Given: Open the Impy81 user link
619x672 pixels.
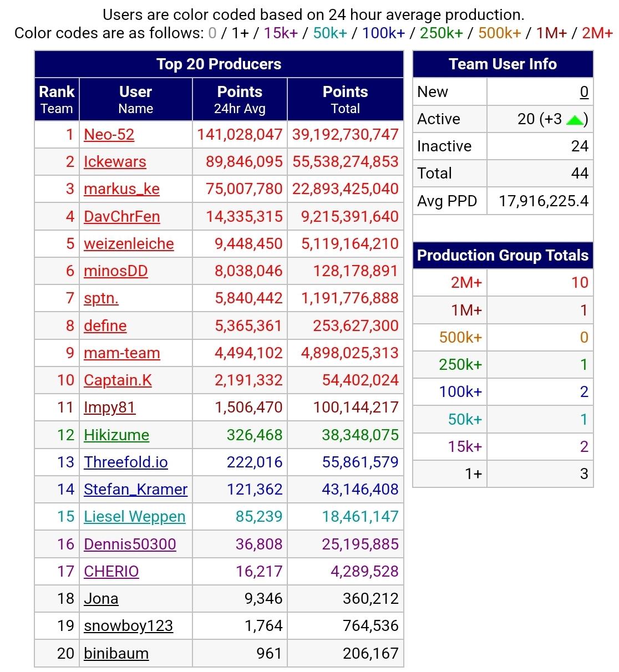Looking at the screenshot, I should 109,408.
